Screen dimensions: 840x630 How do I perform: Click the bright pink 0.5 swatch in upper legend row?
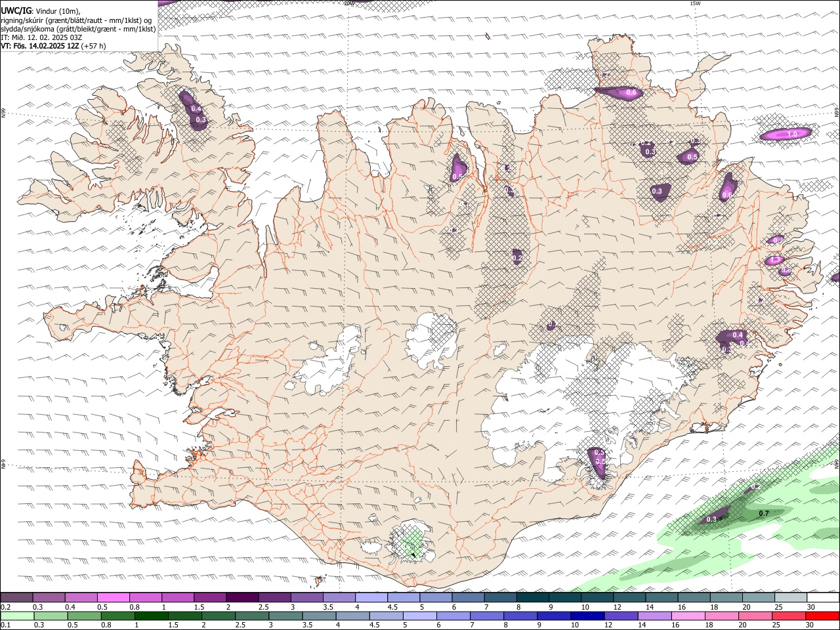pyautogui.click(x=113, y=598)
